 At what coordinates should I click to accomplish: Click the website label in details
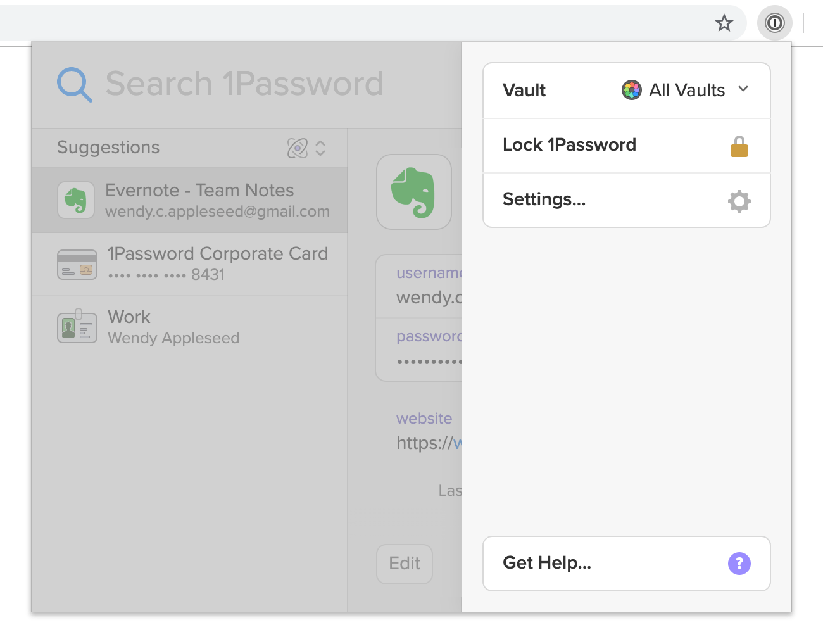[424, 419]
